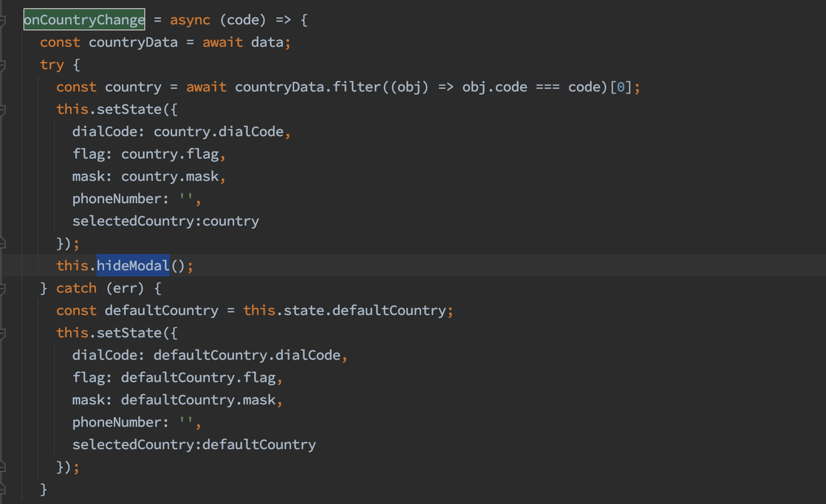
Task: Collapse the first setState call fold marker
Action: point(3,109)
